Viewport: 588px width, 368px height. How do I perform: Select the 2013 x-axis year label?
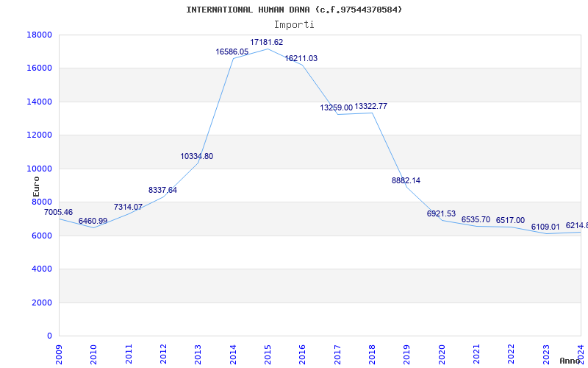click(x=198, y=355)
